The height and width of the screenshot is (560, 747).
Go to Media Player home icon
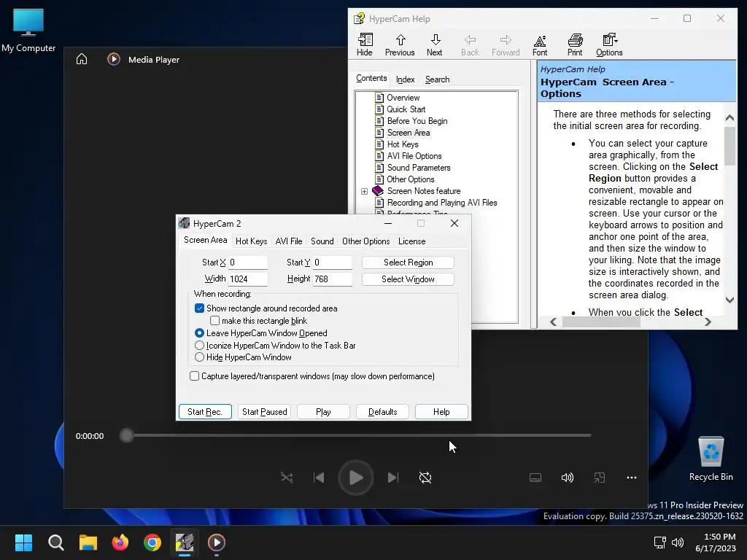tap(82, 59)
